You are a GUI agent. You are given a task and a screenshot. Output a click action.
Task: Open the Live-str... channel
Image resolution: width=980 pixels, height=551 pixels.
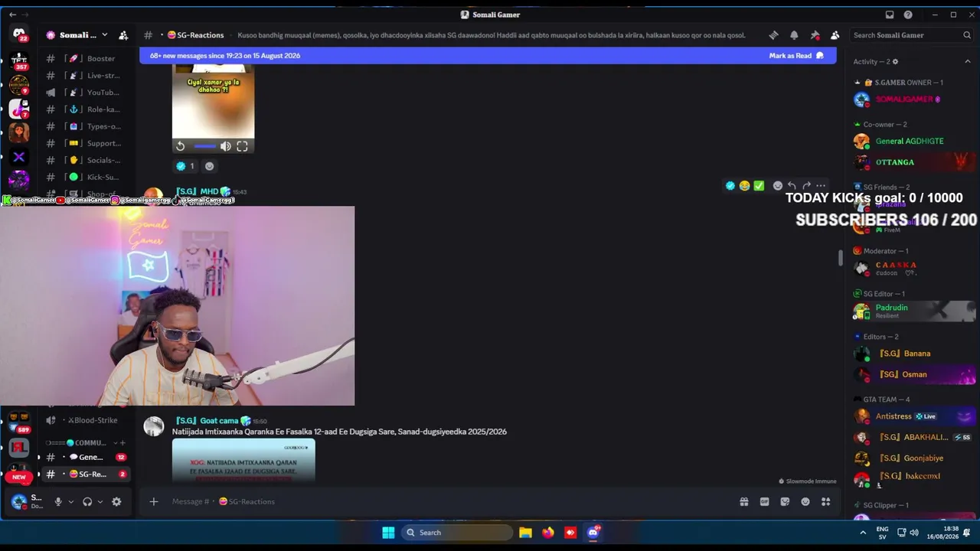pos(83,76)
